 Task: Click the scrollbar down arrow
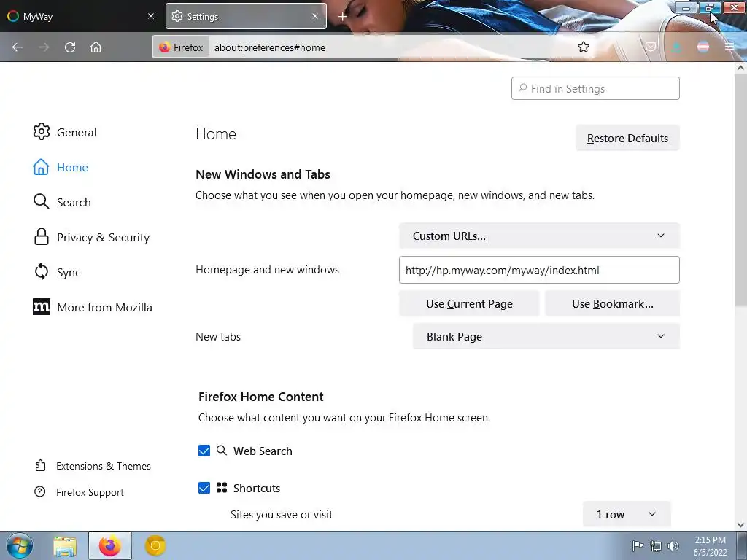click(740, 525)
